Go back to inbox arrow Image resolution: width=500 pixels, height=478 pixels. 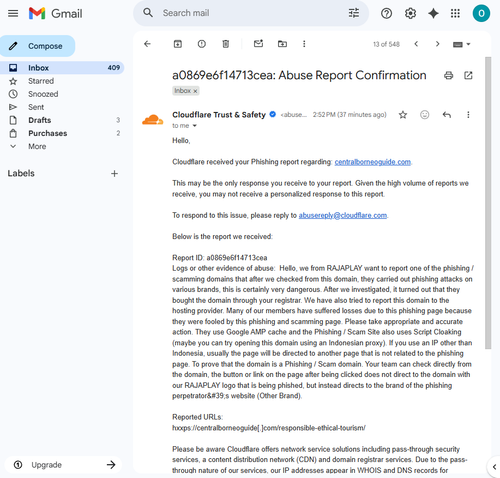pos(147,44)
